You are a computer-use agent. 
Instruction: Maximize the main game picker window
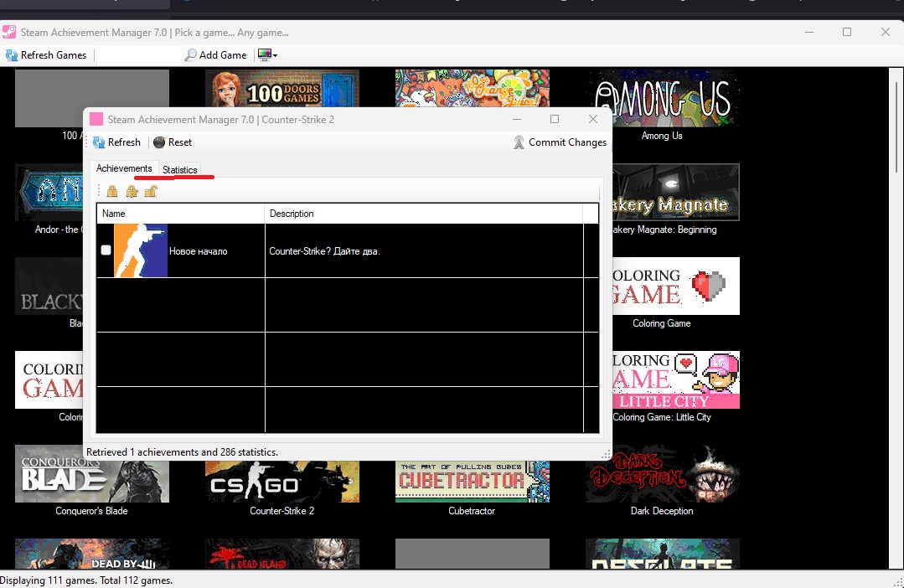pyautogui.click(x=847, y=32)
